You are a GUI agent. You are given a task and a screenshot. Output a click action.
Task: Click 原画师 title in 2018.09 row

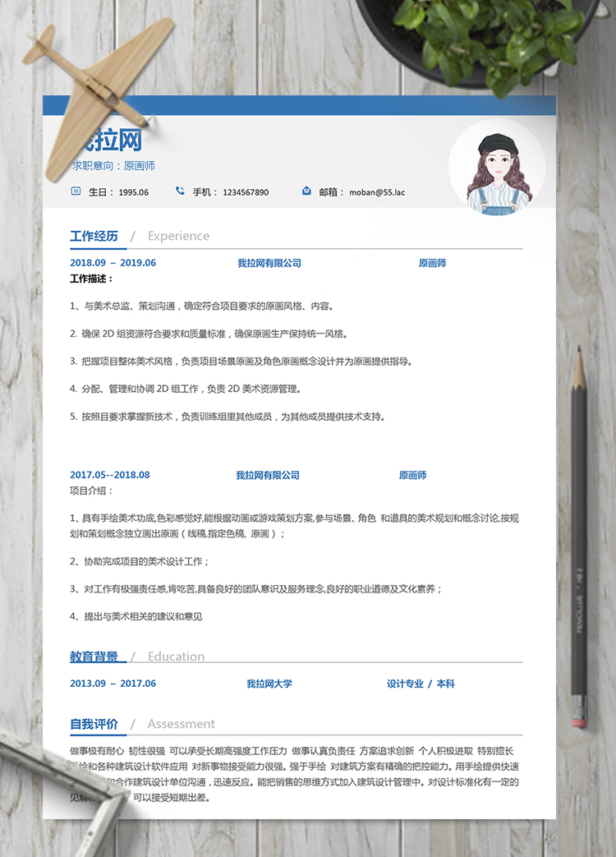[432, 263]
